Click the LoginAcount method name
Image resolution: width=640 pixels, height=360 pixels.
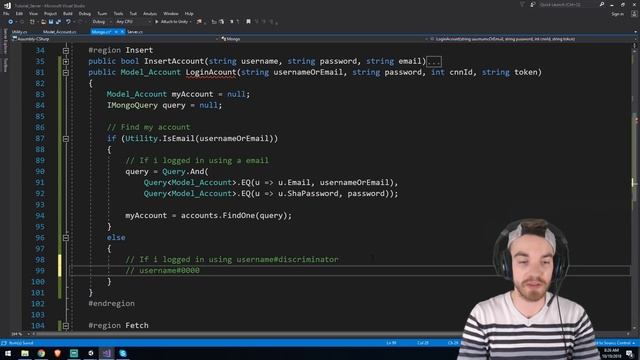[x=211, y=72]
